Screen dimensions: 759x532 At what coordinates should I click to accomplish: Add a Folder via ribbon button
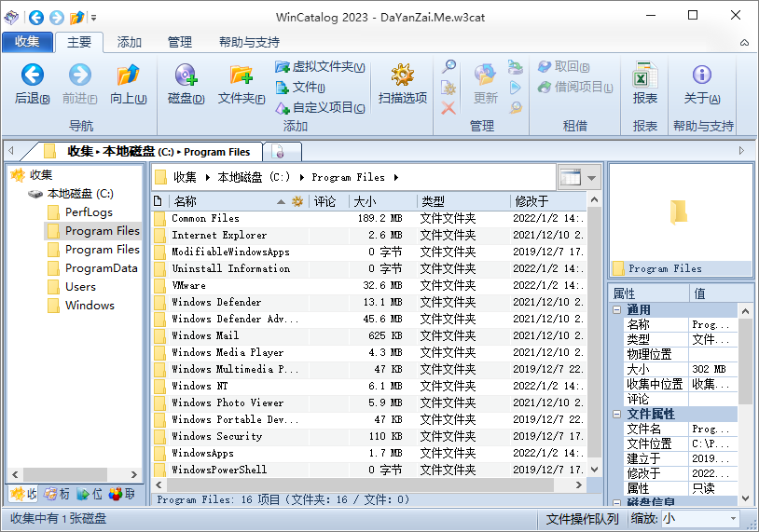pyautogui.click(x=241, y=84)
